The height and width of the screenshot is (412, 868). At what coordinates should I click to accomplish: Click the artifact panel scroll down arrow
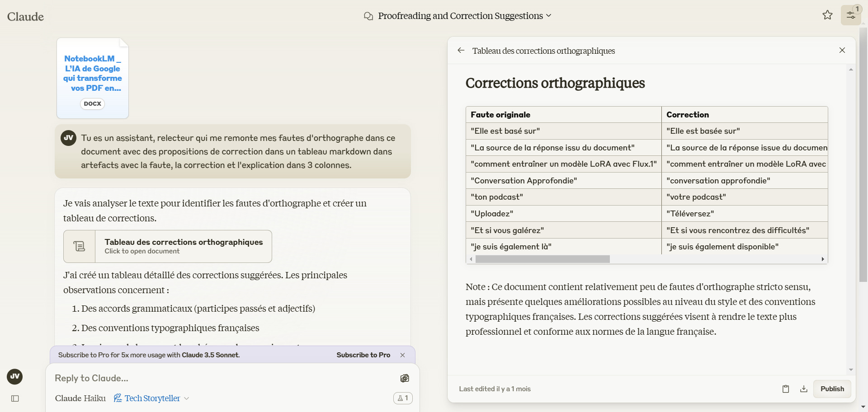click(851, 370)
